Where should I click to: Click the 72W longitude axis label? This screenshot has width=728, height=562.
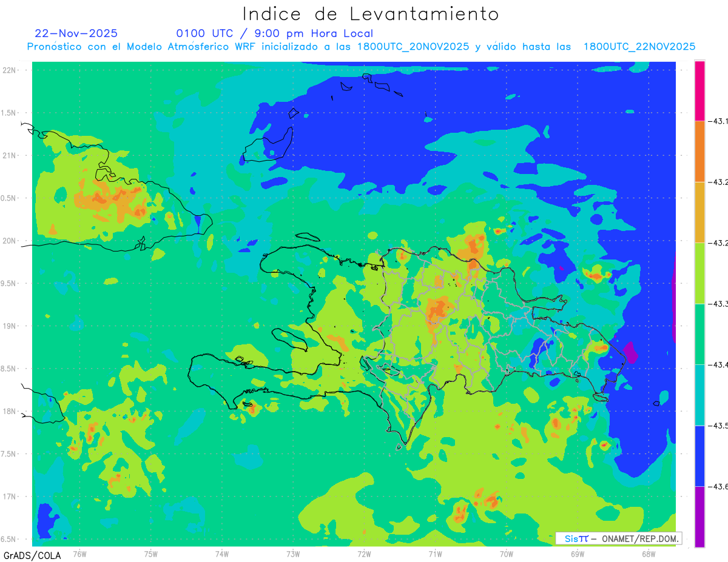click(364, 554)
